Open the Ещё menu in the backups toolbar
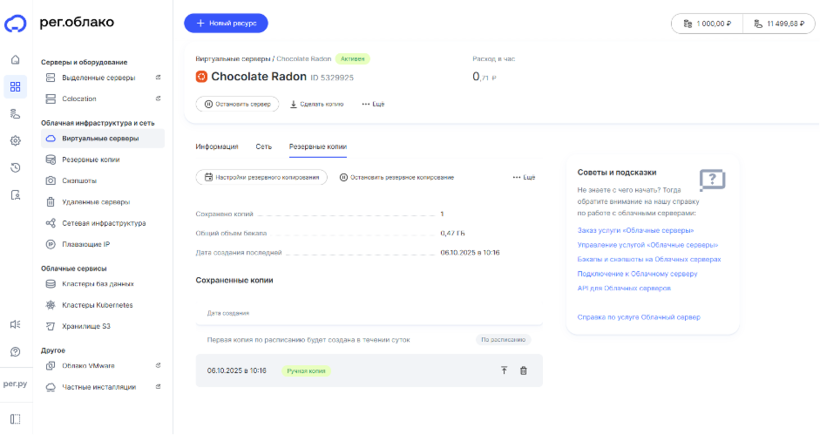This screenshot has height=435, width=820. pos(523,177)
